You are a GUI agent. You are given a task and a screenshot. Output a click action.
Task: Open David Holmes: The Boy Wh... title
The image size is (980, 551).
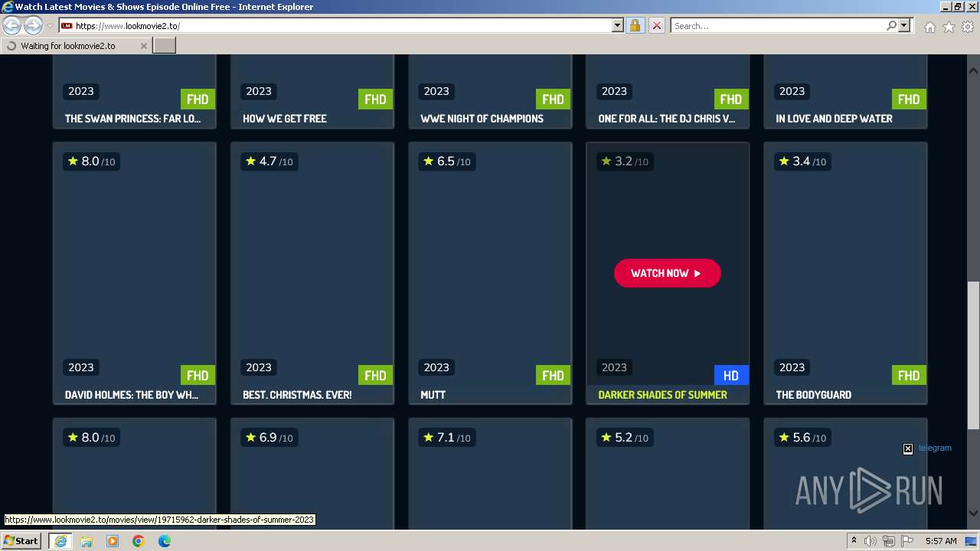tap(132, 395)
